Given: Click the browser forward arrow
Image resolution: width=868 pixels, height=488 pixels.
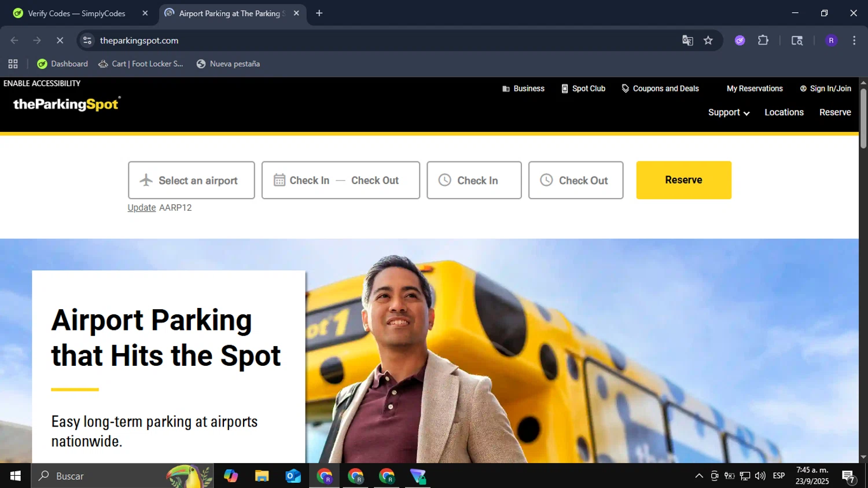Looking at the screenshot, I should (x=37, y=41).
